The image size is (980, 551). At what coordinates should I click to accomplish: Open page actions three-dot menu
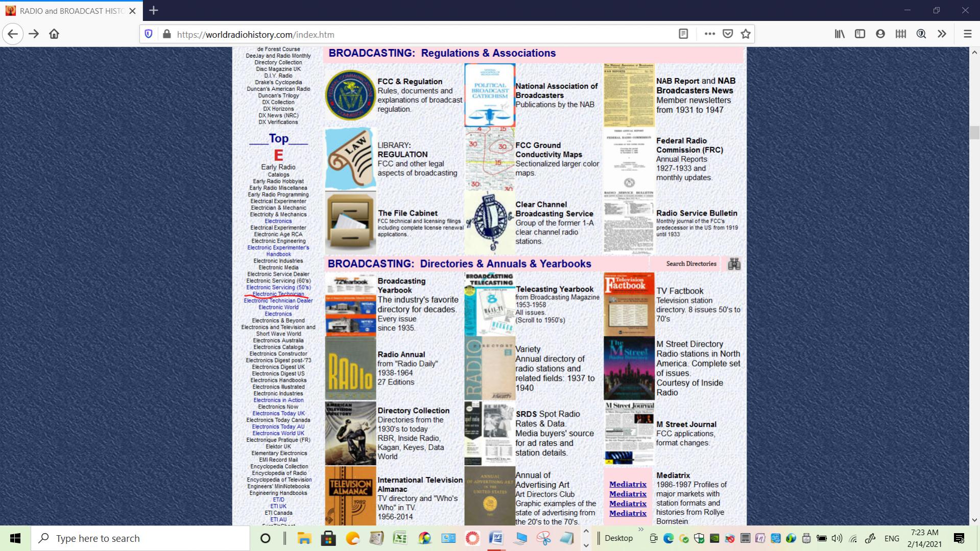[710, 34]
